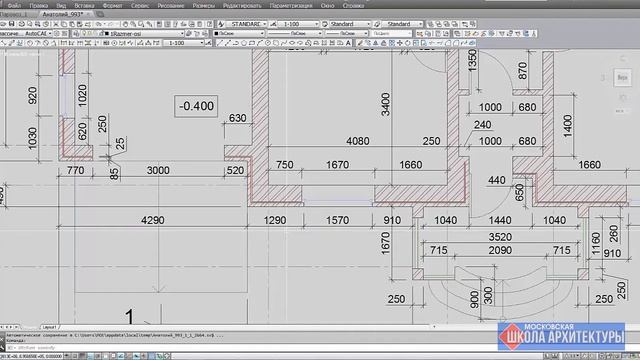Select the Circle drawing tool
This screenshot has height=360, width=640.
pyautogui.click(x=268, y=43)
